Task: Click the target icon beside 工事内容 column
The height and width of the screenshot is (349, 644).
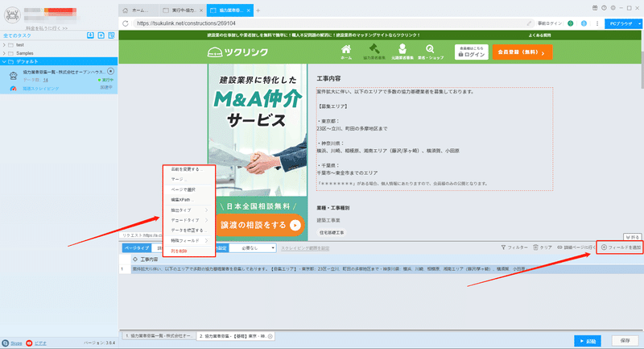Action: click(135, 260)
